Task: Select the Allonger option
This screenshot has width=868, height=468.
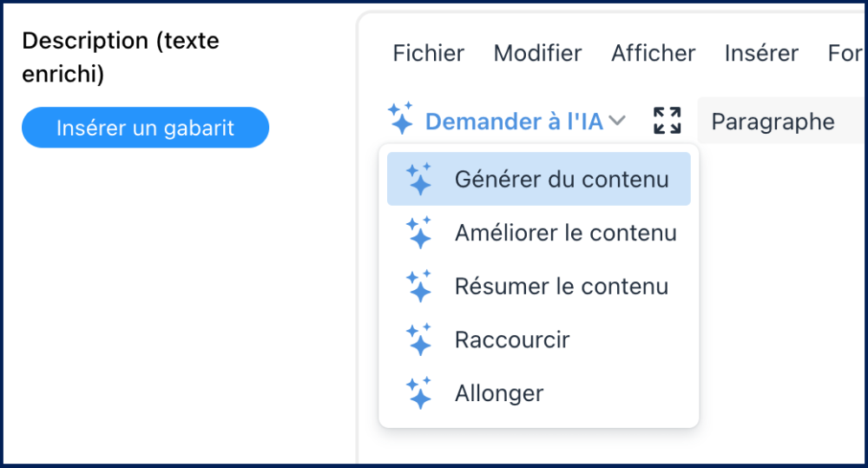Action: (x=499, y=393)
